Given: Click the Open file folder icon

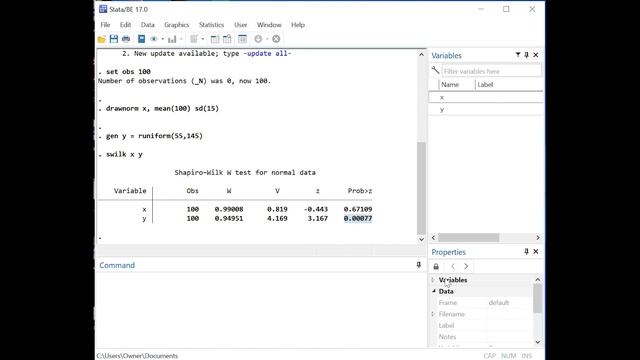Looking at the screenshot, I should [102, 39].
